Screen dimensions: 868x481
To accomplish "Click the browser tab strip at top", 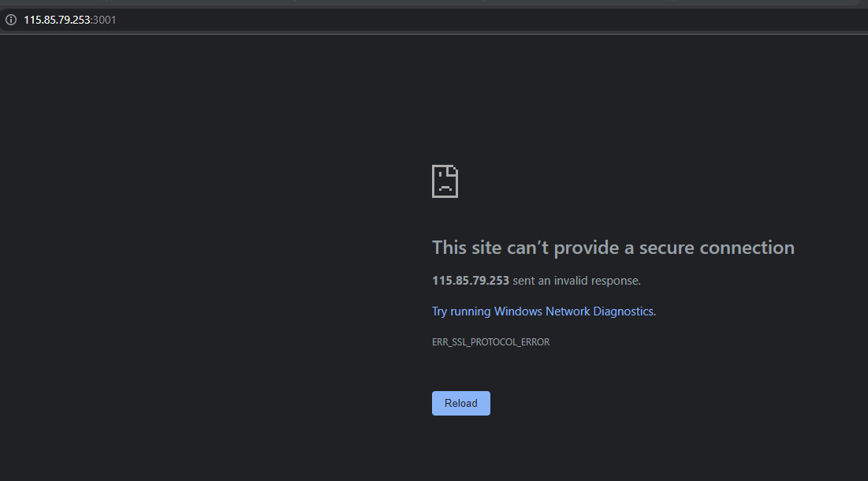I will [434, 4].
